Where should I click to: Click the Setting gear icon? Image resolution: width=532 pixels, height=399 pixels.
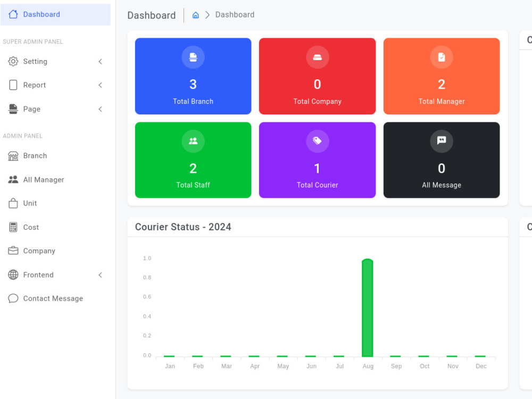(13, 61)
